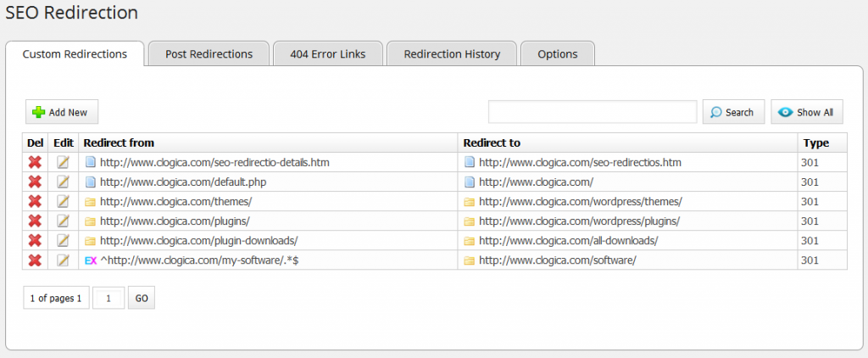Open edit for plugins folder redirect
The height and width of the screenshot is (358, 868).
click(63, 221)
